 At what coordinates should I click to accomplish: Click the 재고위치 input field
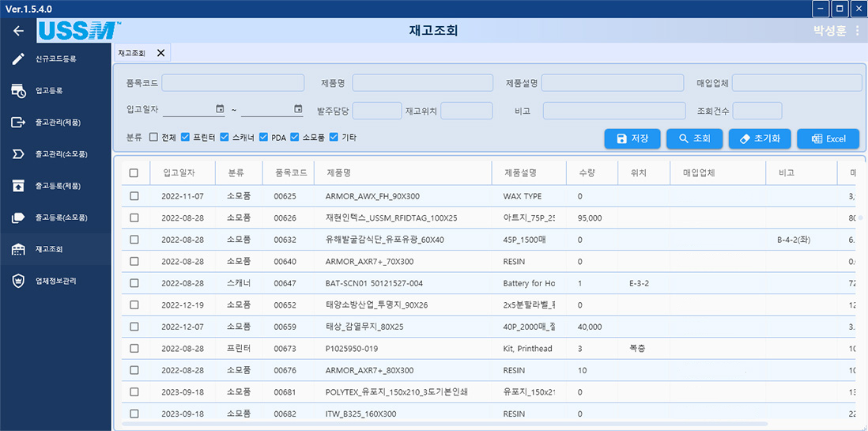tap(466, 111)
